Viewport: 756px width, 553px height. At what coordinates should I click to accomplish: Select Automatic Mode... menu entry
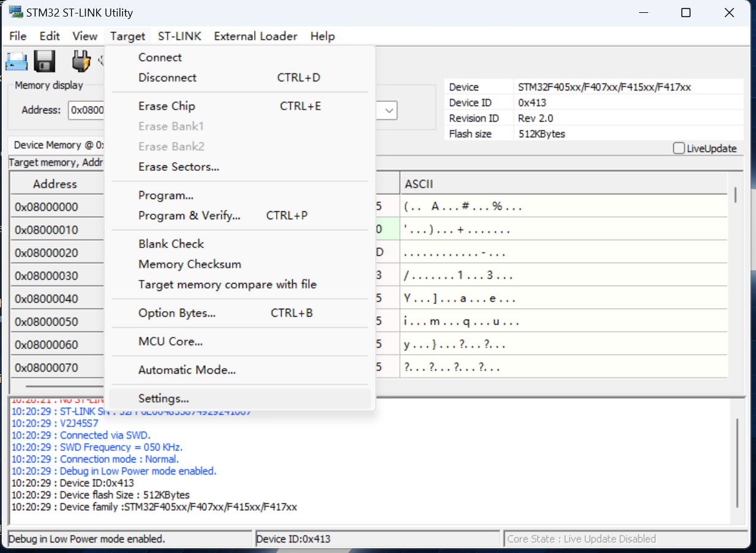click(x=240, y=370)
